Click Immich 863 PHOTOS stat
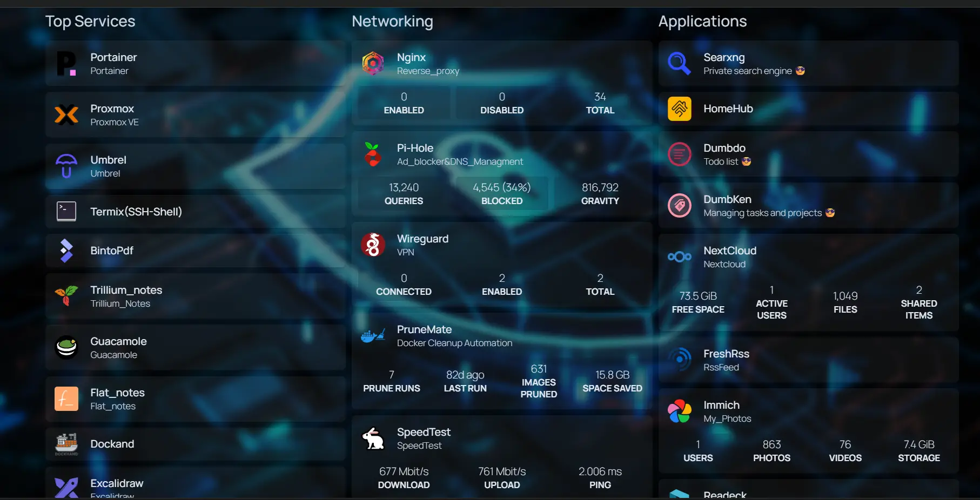The width and height of the screenshot is (980, 500). tap(771, 451)
